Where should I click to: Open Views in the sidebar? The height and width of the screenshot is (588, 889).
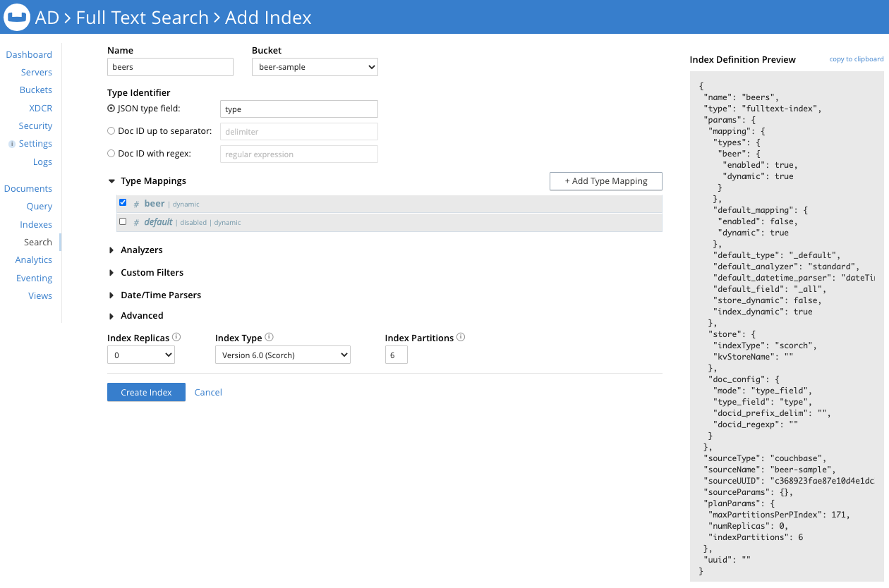tap(40, 295)
